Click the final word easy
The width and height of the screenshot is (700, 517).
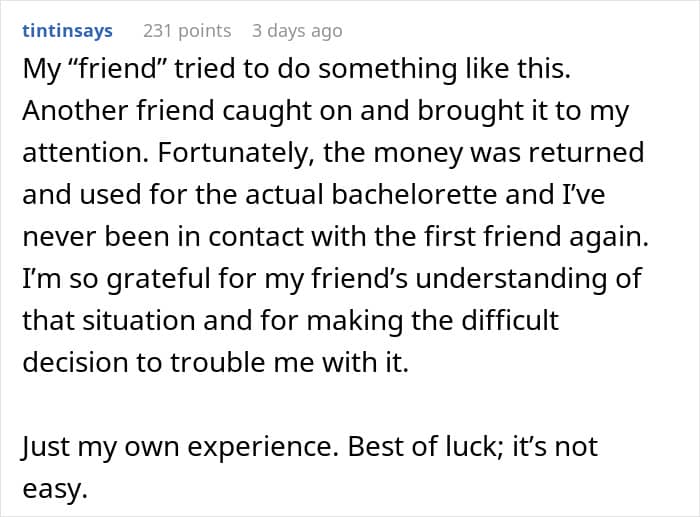coord(55,489)
